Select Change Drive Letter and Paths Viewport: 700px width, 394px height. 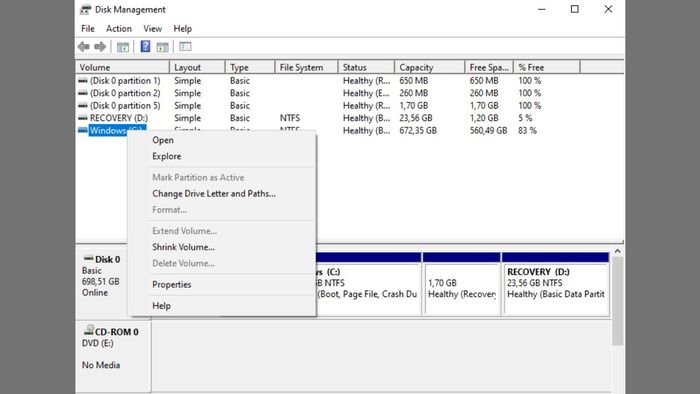click(x=214, y=194)
